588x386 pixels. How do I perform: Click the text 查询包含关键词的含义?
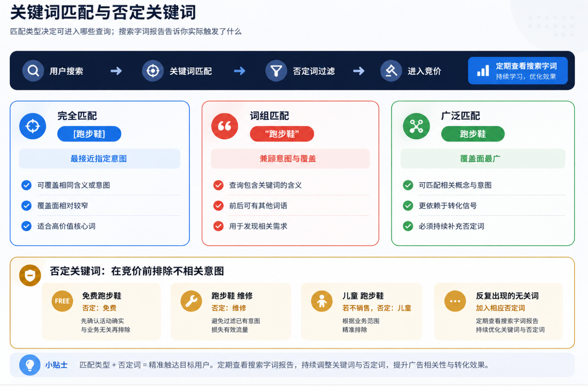coord(265,185)
